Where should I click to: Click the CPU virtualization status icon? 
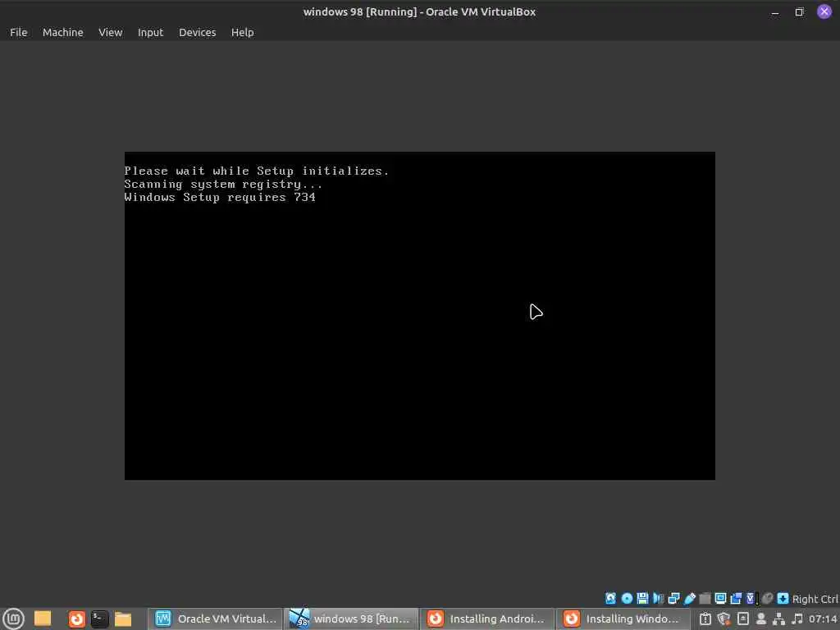[751, 598]
